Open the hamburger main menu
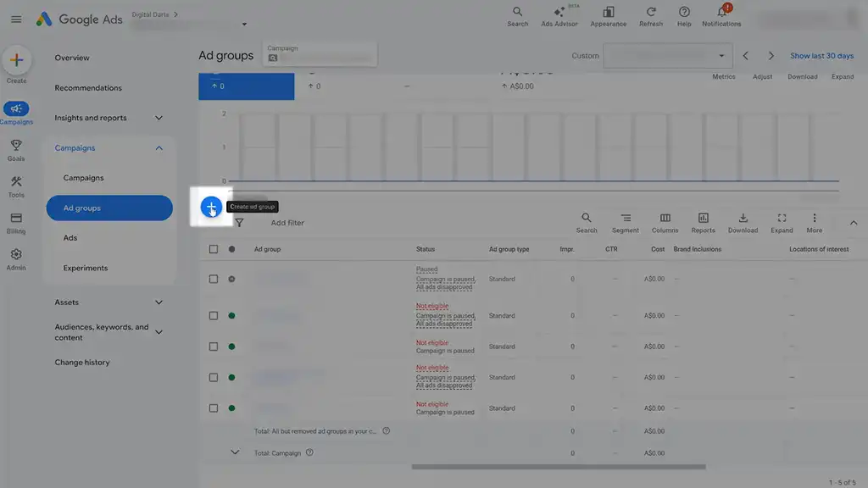Screen dimensions: 868x488 tap(16, 19)
